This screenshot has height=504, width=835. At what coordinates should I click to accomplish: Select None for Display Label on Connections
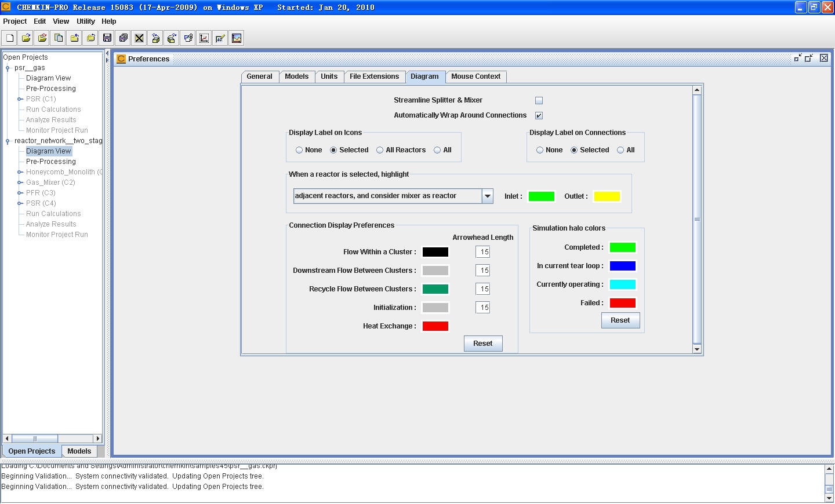pyautogui.click(x=549, y=150)
